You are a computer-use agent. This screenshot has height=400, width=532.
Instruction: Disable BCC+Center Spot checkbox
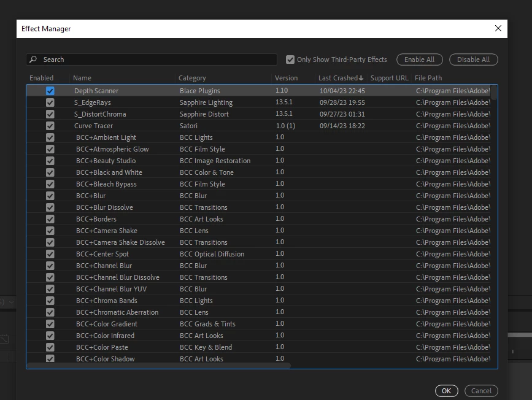50,254
